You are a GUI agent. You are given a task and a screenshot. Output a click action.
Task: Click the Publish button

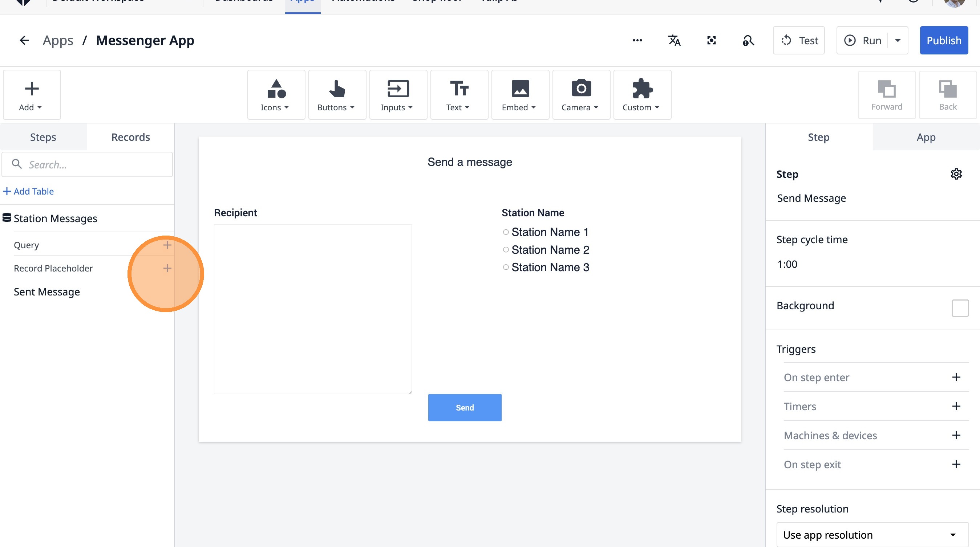coord(943,40)
